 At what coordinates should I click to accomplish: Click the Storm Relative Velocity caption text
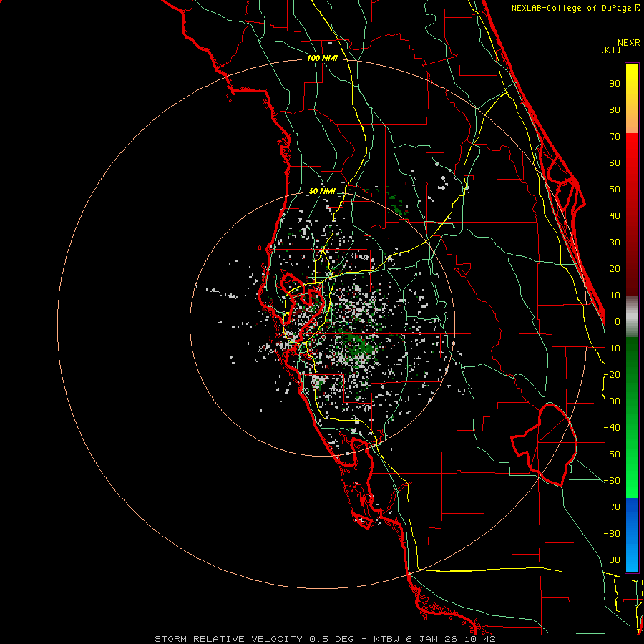point(325,639)
